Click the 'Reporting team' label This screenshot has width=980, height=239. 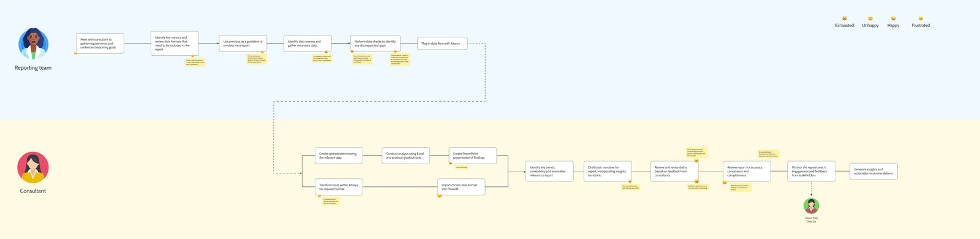33,68
